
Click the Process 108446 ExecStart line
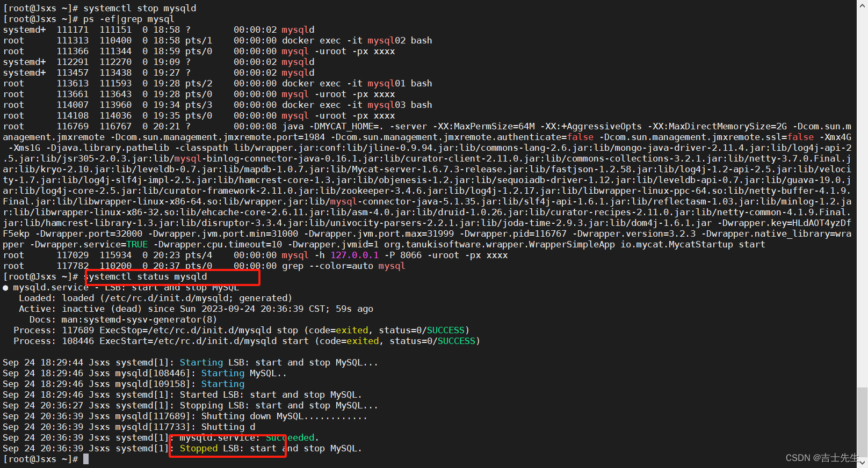click(247, 341)
